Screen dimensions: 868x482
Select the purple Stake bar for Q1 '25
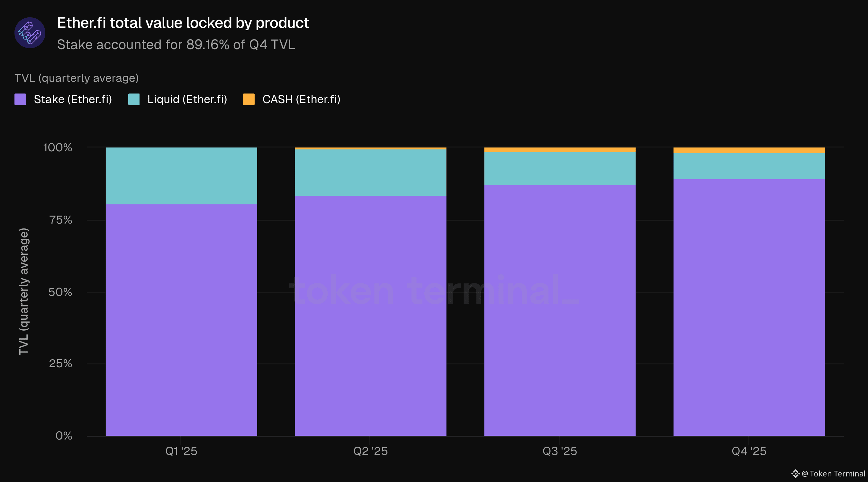(181, 320)
